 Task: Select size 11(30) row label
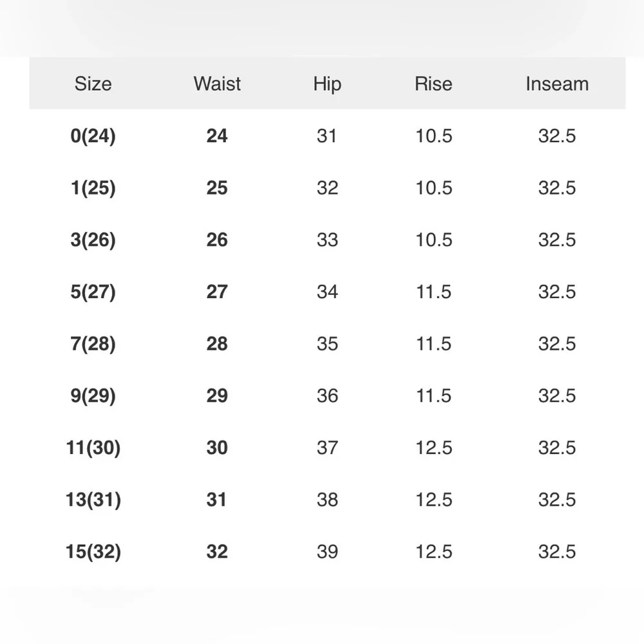93,448
